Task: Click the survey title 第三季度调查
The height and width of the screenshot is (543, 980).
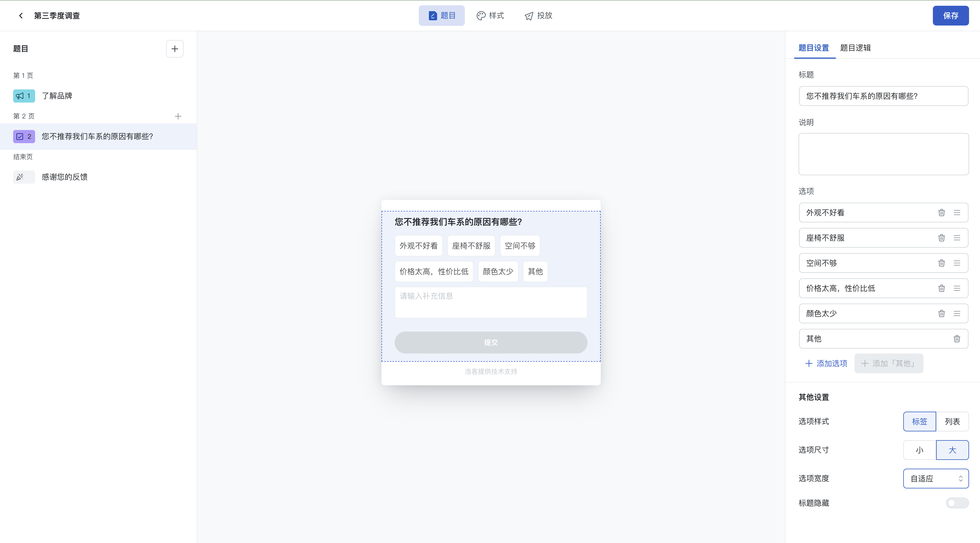Action: click(x=57, y=16)
